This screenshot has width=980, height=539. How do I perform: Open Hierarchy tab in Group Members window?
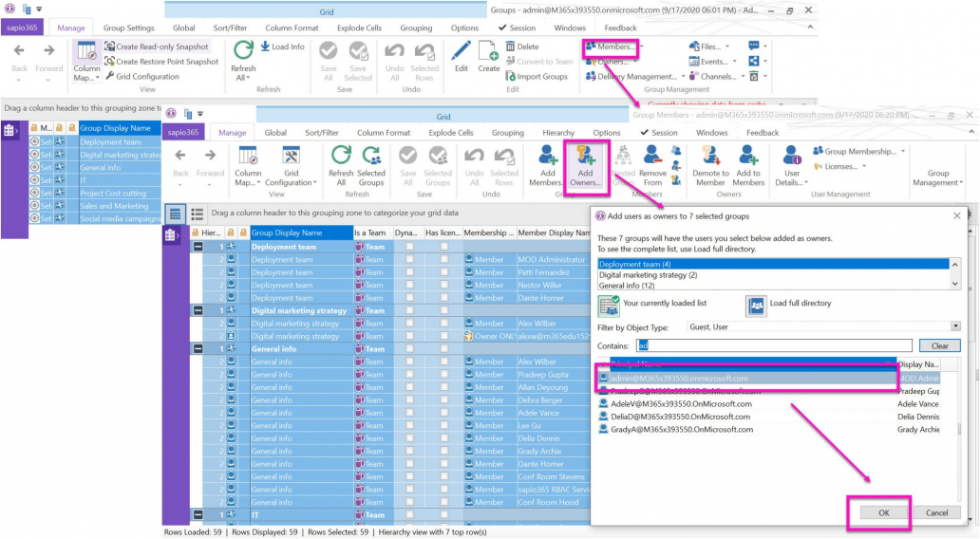coord(558,133)
